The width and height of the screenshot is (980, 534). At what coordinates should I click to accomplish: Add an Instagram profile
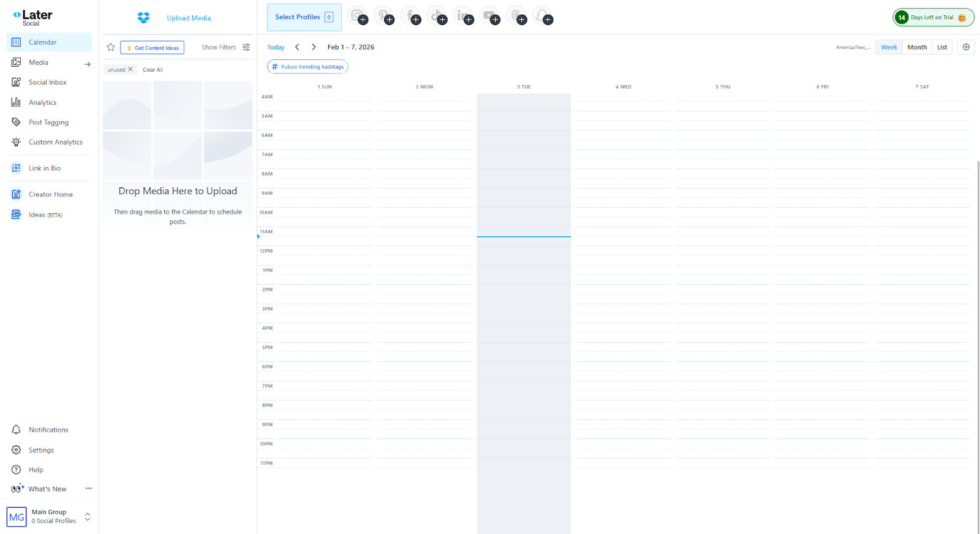pyautogui.click(x=358, y=16)
